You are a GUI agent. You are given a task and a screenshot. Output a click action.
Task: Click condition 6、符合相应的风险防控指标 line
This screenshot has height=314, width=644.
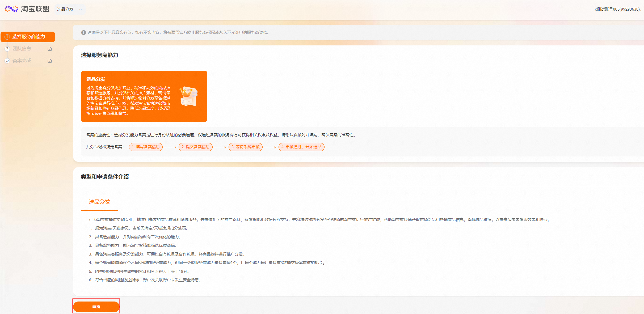146,280
